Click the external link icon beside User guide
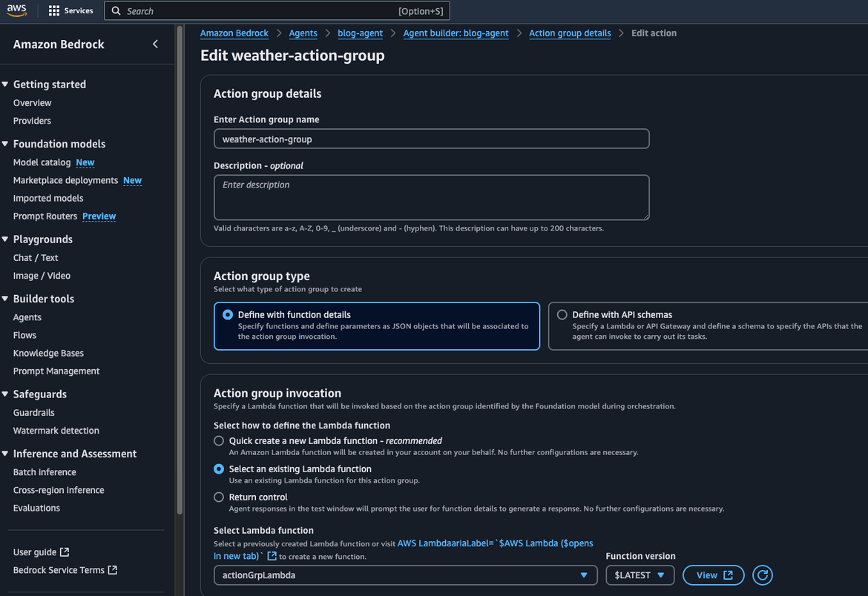 click(x=65, y=552)
